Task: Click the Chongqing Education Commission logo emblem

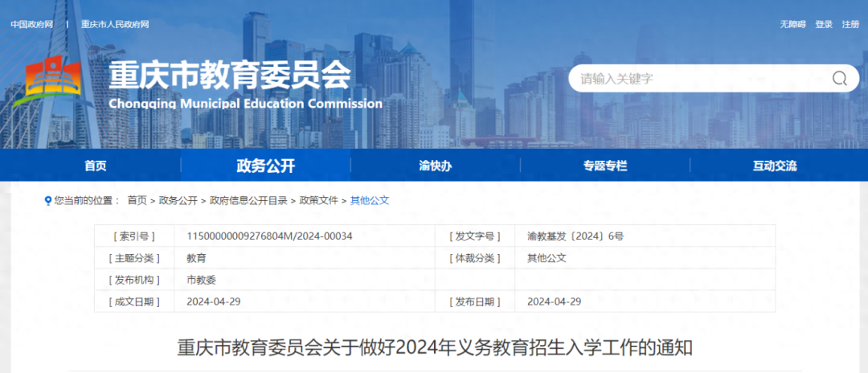Action: coord(54,82)
